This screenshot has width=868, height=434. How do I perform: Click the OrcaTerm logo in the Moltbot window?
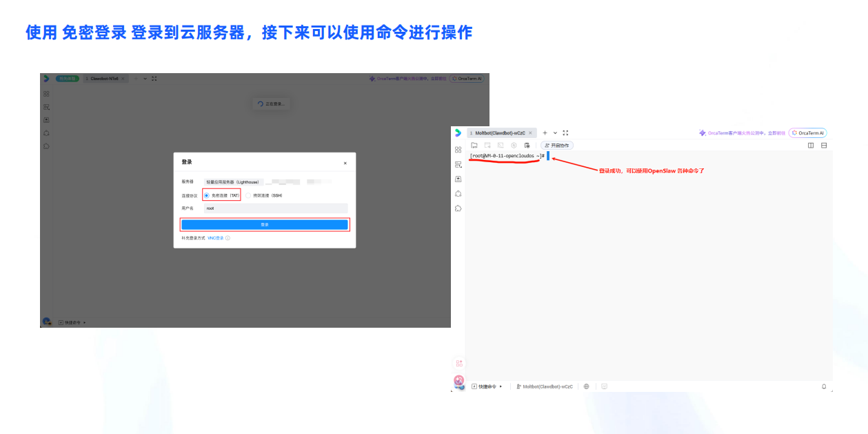click(458, 132)
